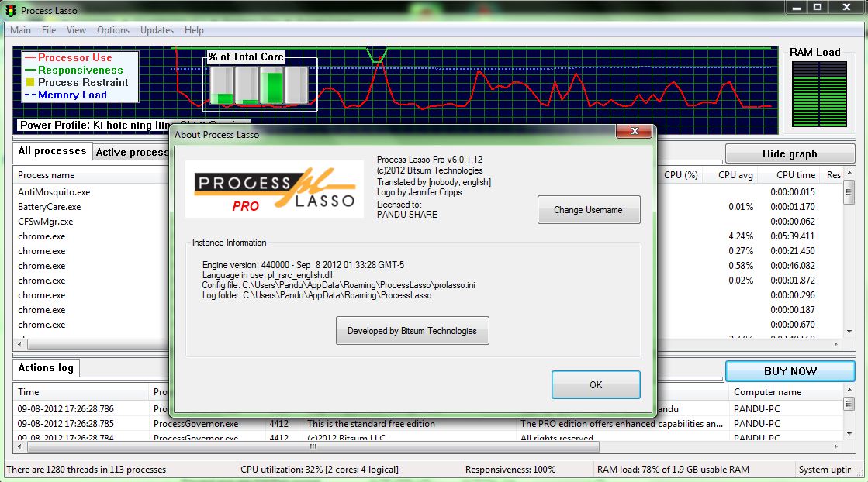Open the Options menu
The image size is (868, 482).
tap(113, 30)
